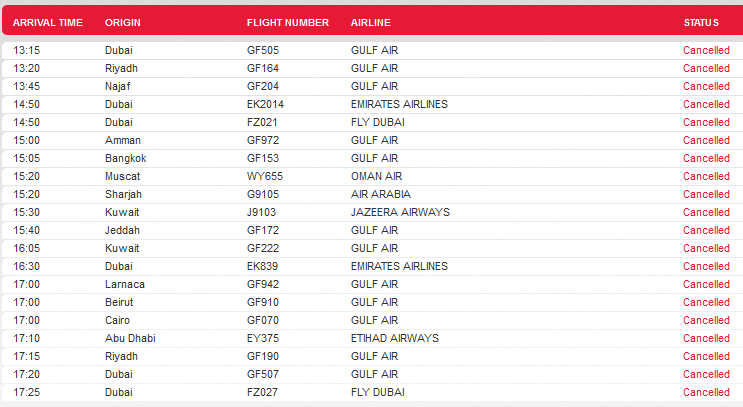Click the Cancelled status for GF164

(706, 68)
